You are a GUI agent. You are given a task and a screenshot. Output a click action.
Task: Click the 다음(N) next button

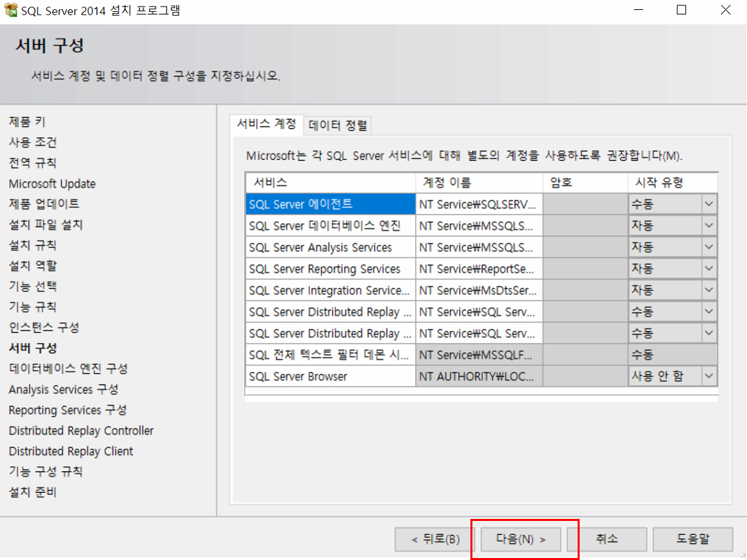click(521, 539)
